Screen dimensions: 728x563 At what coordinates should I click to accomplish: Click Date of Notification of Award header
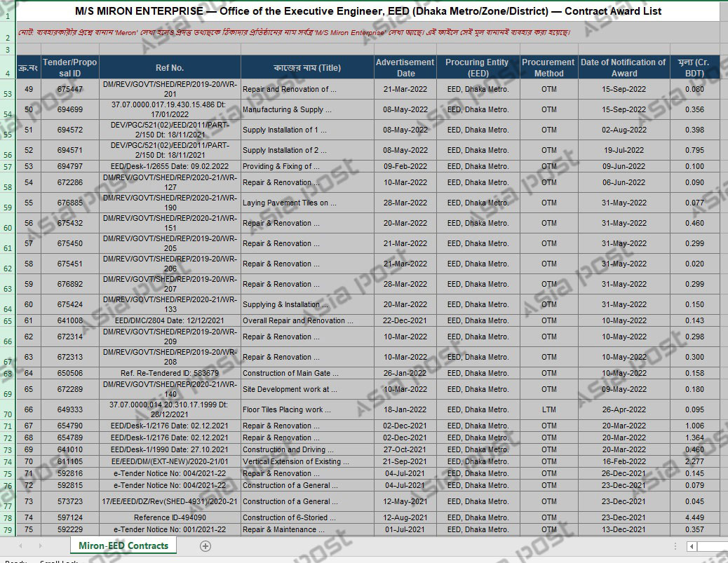[623, 67]
